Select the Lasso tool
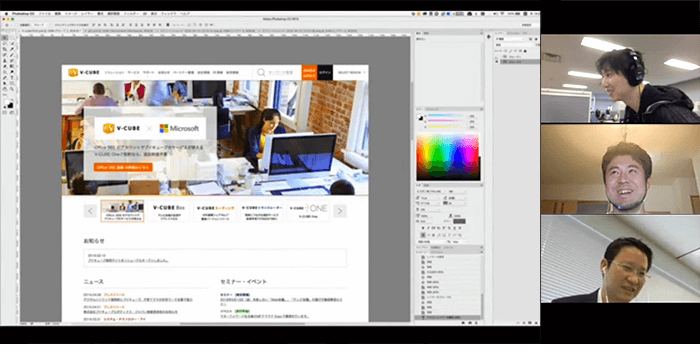Image resolution: width=700 pixels, height=363 pixels. coord(4,44)
